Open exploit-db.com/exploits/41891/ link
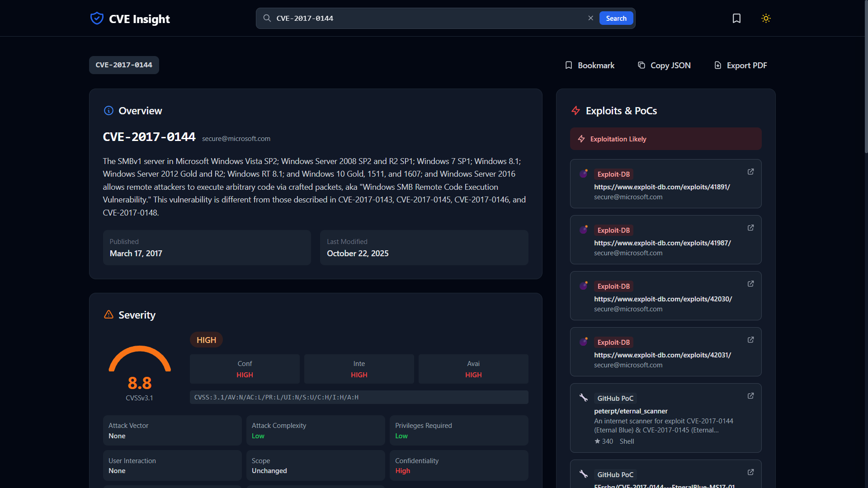This screenshot has width=868, height=488. point(662,187)
